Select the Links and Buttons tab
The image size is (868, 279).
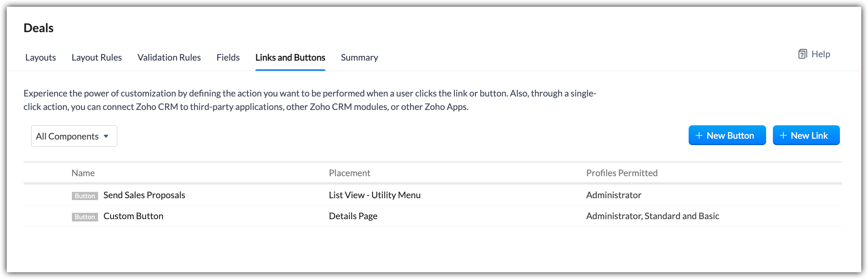coord(290,58)
